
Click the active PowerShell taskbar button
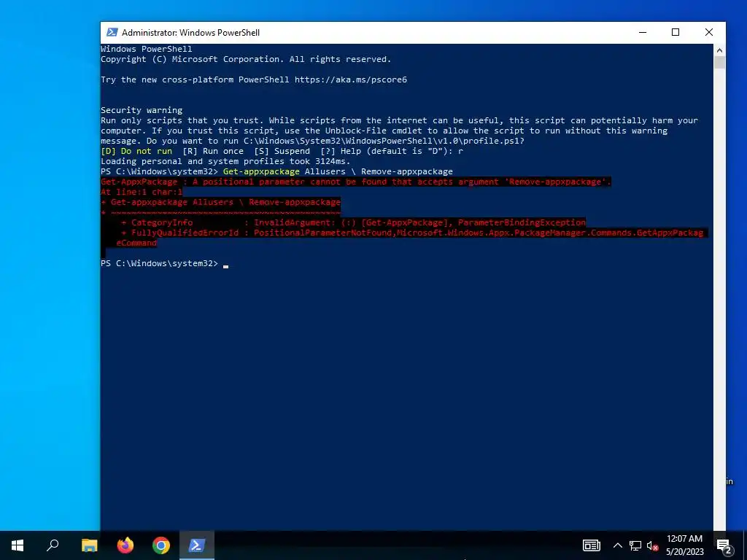197,545
